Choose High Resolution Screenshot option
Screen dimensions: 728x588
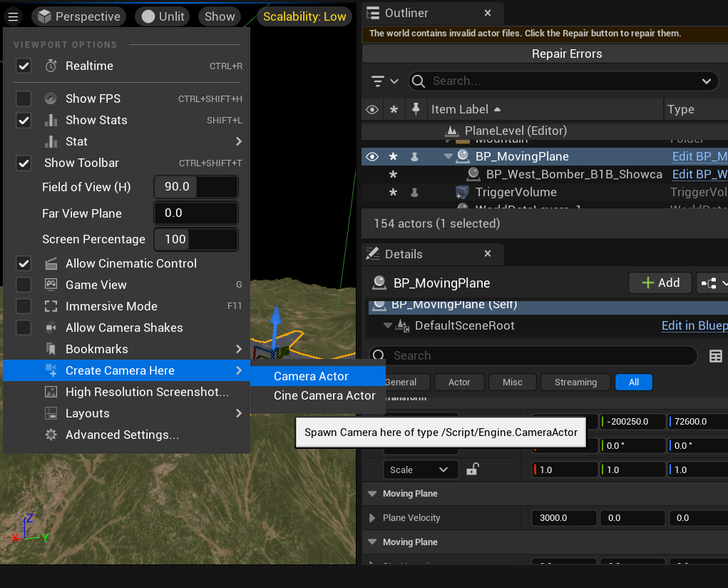click(x=126, y=392)
